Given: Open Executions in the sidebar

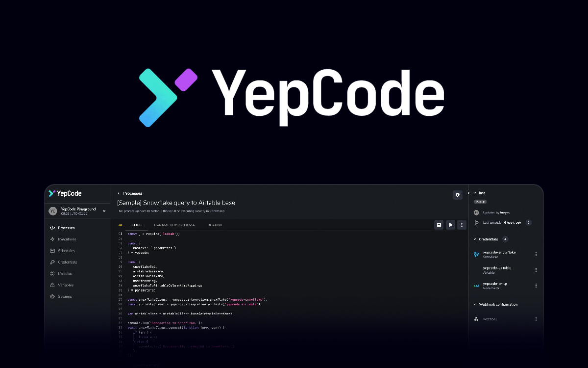Looking at the screenshot, I should click(67, 239).
